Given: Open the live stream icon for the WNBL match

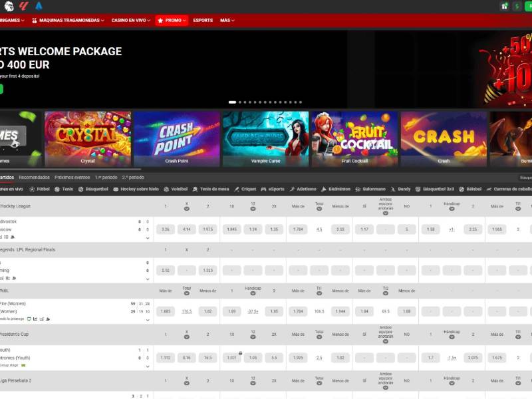Looking at the screenshot, I should (29, 319).
